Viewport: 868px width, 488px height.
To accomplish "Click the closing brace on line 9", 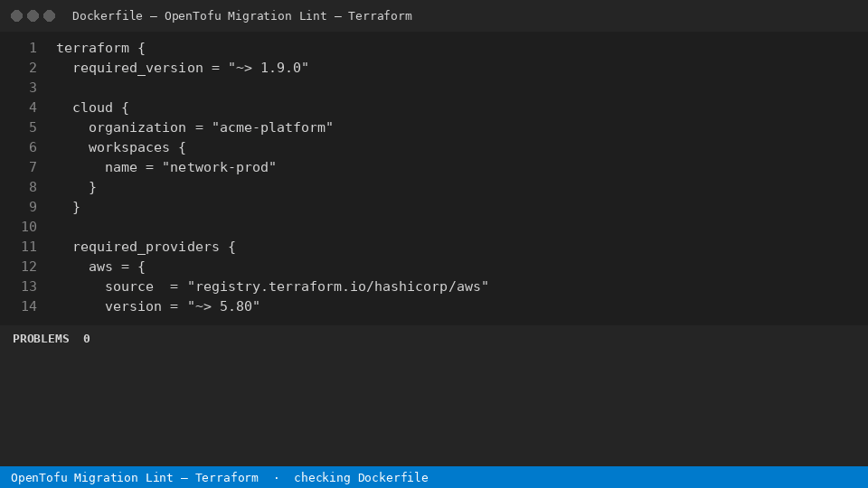I will [x=76, y=208].
